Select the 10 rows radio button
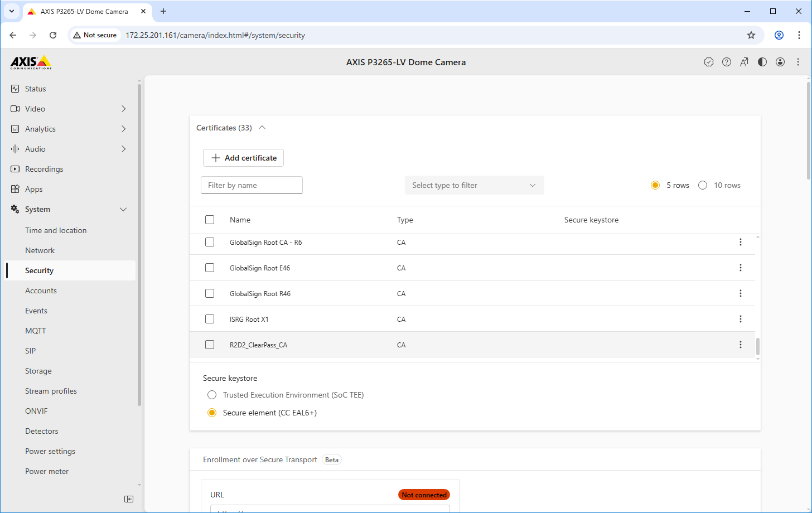The width and height of the screenshot is (812, 513). pos(703,185)
